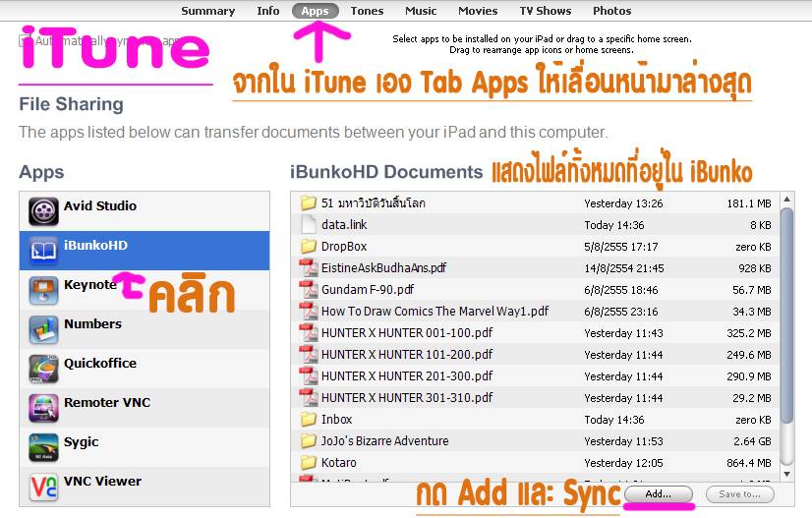Screen dimensions: 812x518
Task: Click the VNC Viewer app icon
Action: click(43, 487)
